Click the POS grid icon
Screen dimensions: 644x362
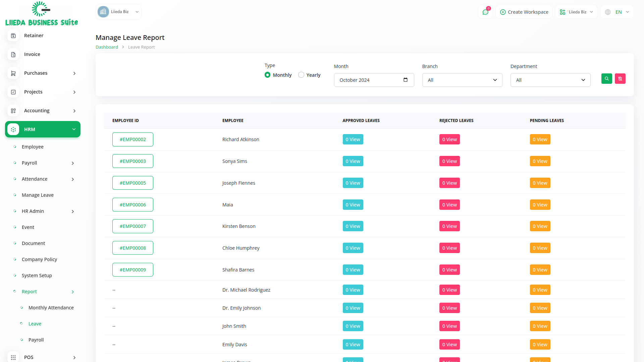point(13,357)
